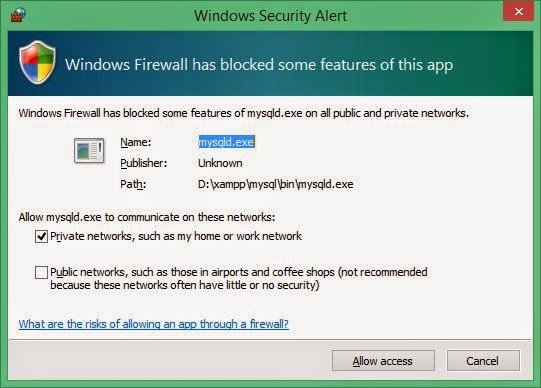
Task: Click the Public networks option label text
Action: (x=239, y=279)
